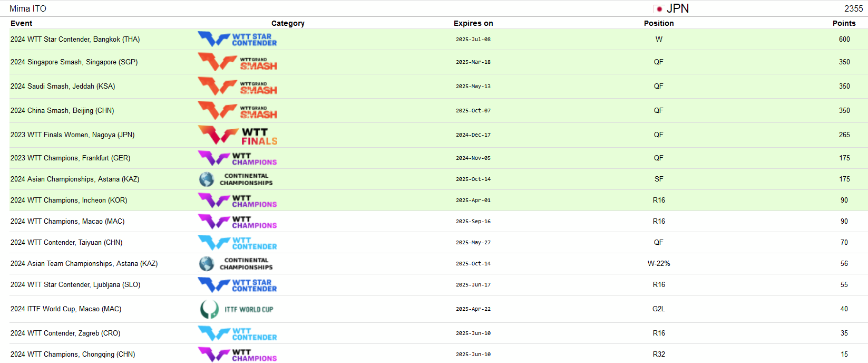Click points value 56

click(844, 264)
